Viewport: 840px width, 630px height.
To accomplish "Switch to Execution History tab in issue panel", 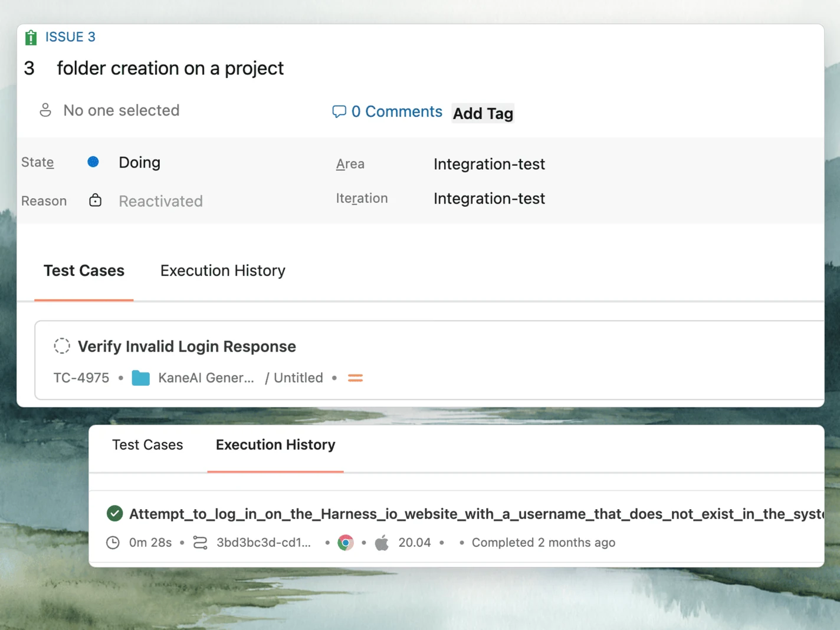I will 223,271.
